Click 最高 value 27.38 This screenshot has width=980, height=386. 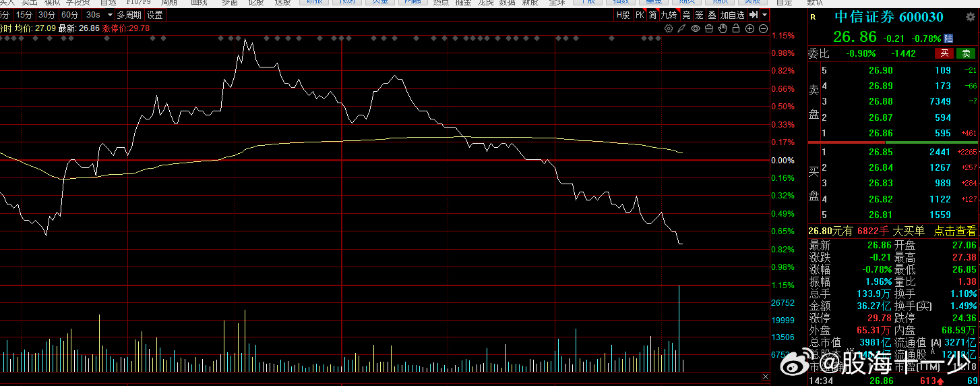pyautogui.click(x=964, y=258)
